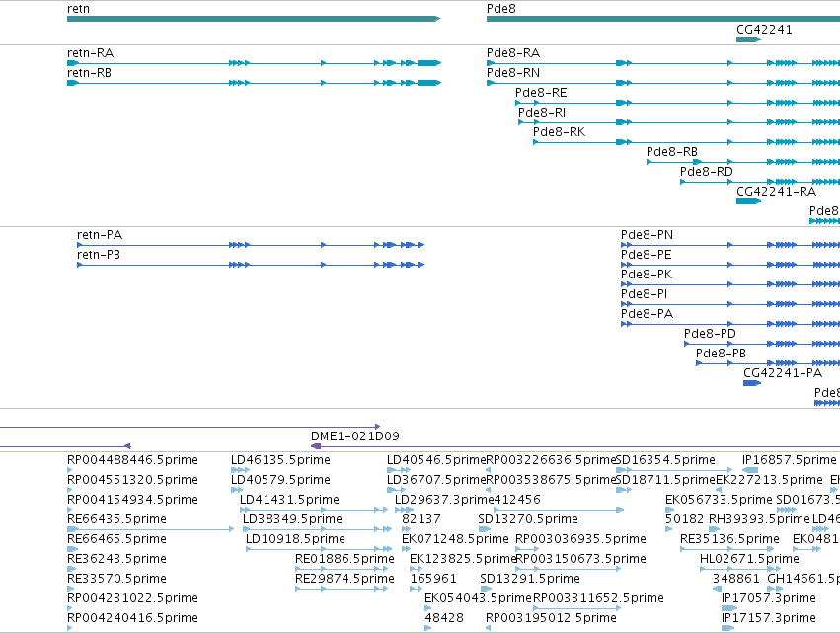
Task: Click the retn-PA protein label
Action: click(x=100, y=235)
